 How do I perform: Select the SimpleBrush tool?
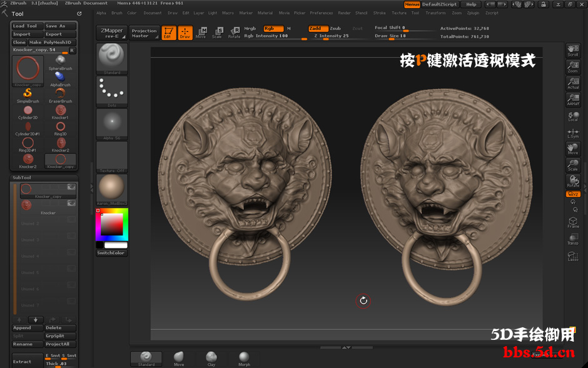coord(28,96)
